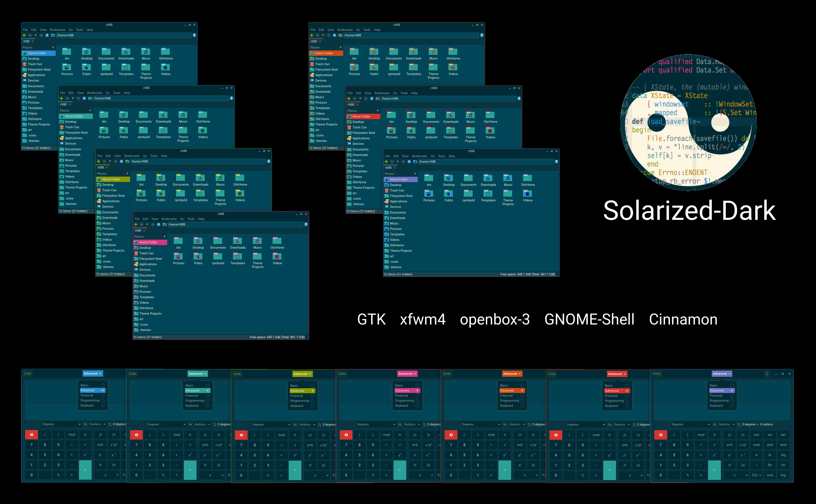This screenshot has height=504, width=816.
Task: Click the /home/rtl88 path field in the magenta file manager
Action: point(235,224)
